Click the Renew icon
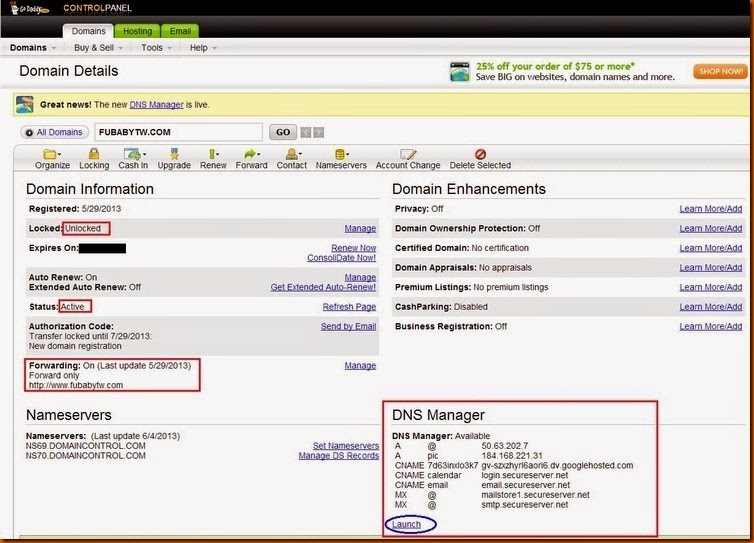 pos(212,154)
